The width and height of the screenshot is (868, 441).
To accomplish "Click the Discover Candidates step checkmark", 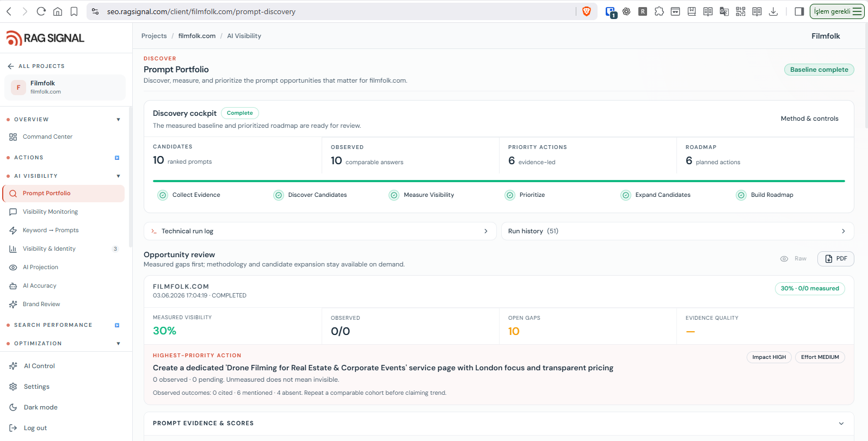I will 279,195.
